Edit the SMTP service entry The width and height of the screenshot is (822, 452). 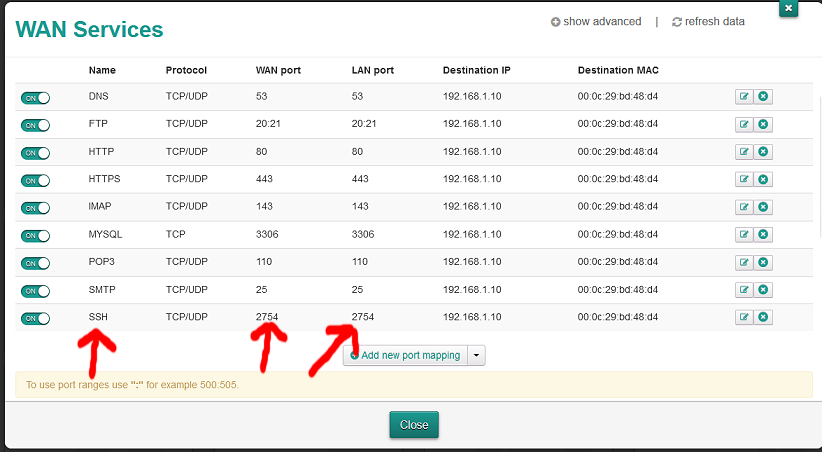click(744, 290)
